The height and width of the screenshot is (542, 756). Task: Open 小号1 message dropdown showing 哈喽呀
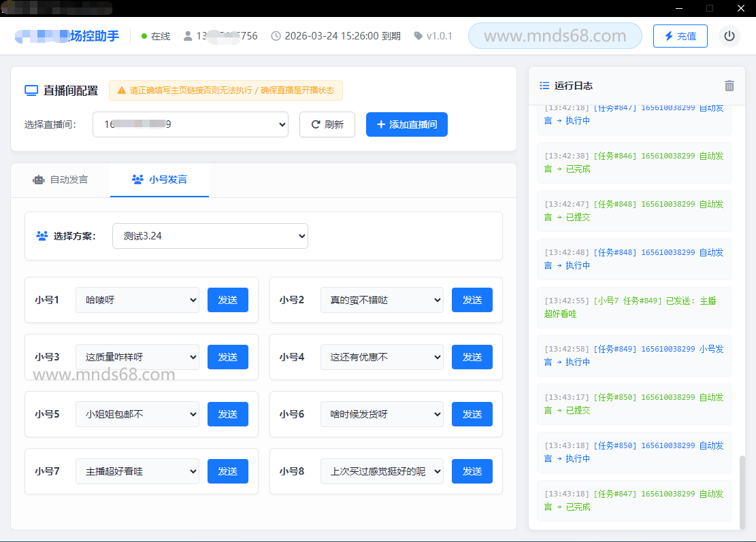[137, 300]
